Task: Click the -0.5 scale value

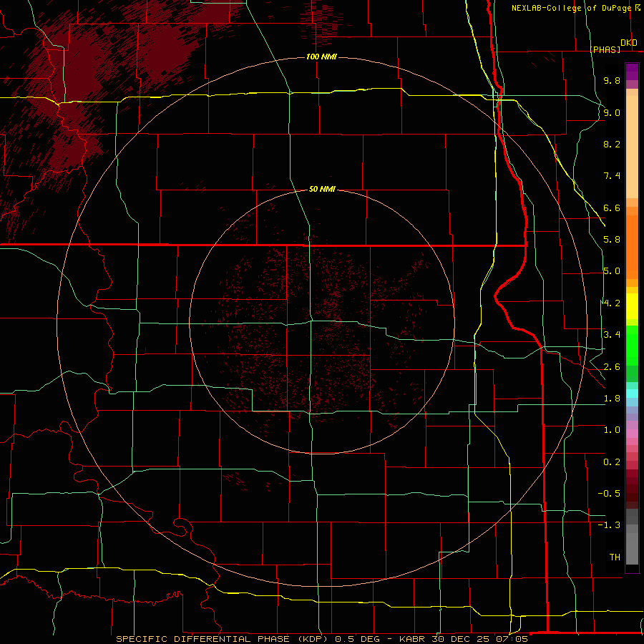Action: pyautogui.click(x=609, y=494)
